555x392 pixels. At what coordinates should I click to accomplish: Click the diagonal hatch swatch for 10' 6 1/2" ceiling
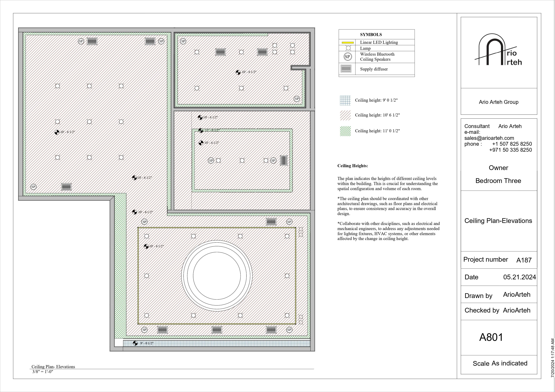click(x=345, y=115)
